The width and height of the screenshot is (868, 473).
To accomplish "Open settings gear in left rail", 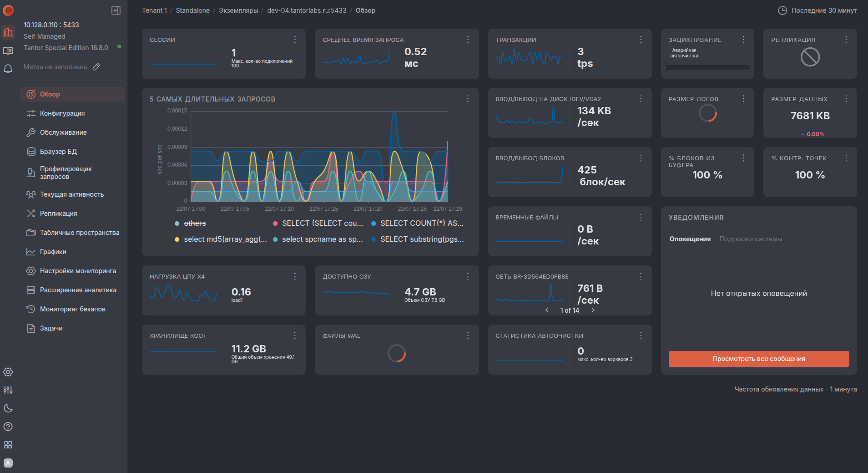I will [x=8, y=372].
